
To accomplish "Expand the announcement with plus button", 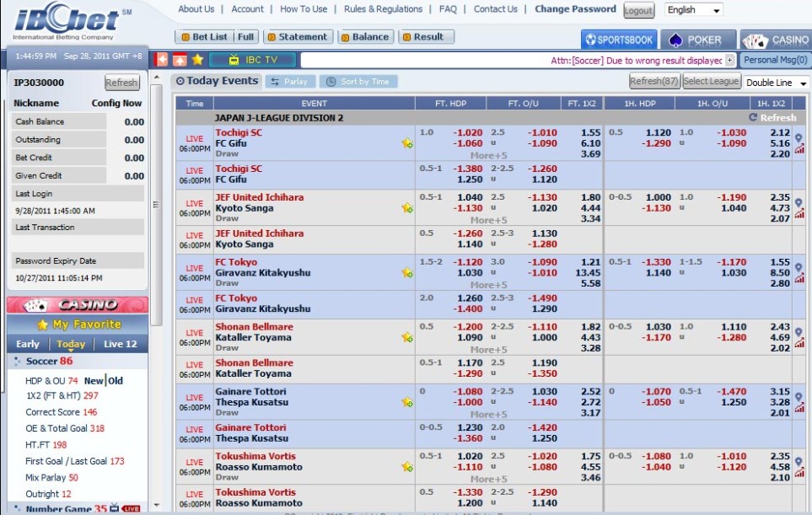I will click(x=729, y=60).
